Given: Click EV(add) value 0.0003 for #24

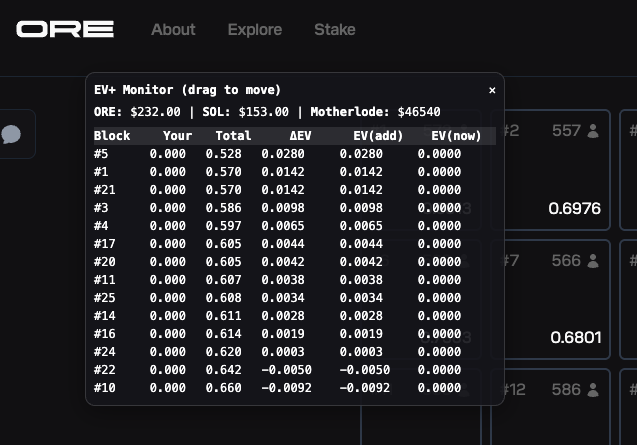Looking at the screenshot, I should [361, 352].
